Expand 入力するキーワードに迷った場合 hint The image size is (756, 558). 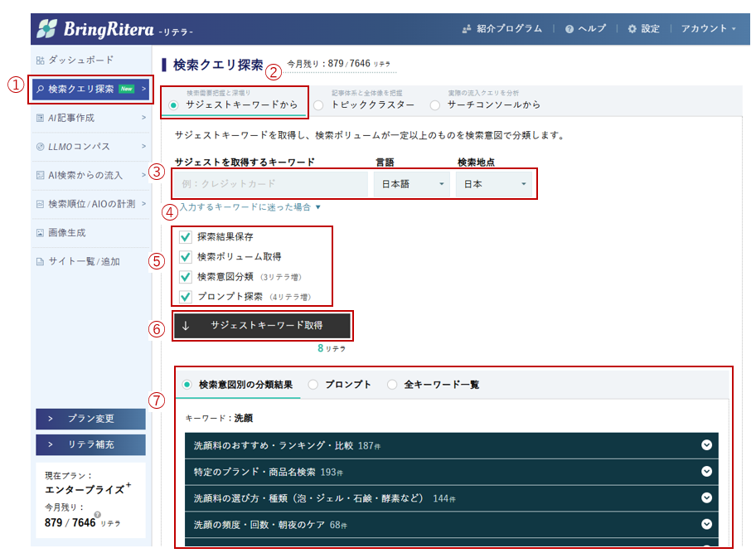(250, 207)
